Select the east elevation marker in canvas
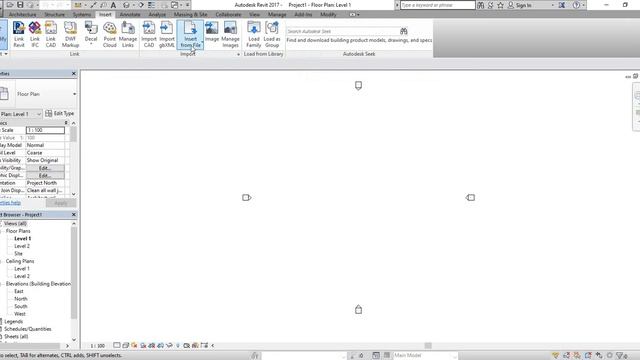This screenshot has width=640, height=360. point(470,198)
